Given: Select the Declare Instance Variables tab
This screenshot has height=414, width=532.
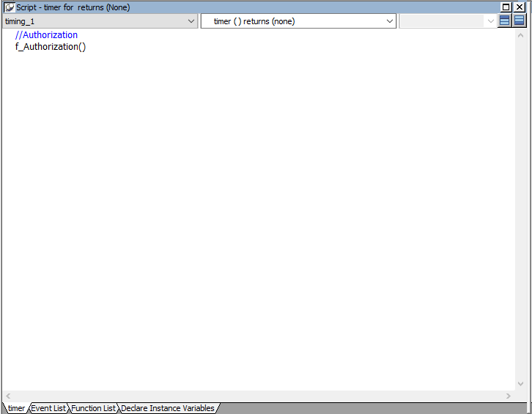Looking at the screenshot, I should click(x=167, y=408).
